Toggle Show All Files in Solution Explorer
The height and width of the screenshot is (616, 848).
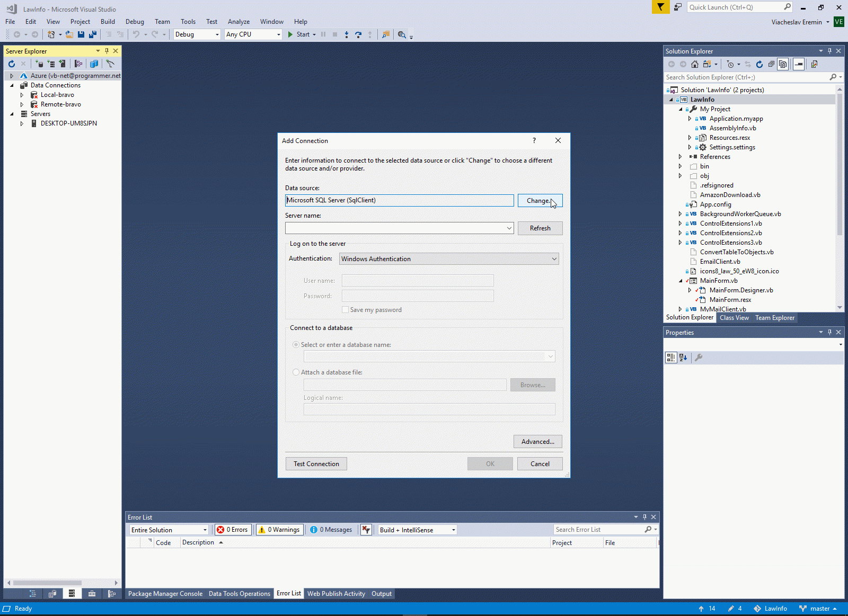[783, 64]
